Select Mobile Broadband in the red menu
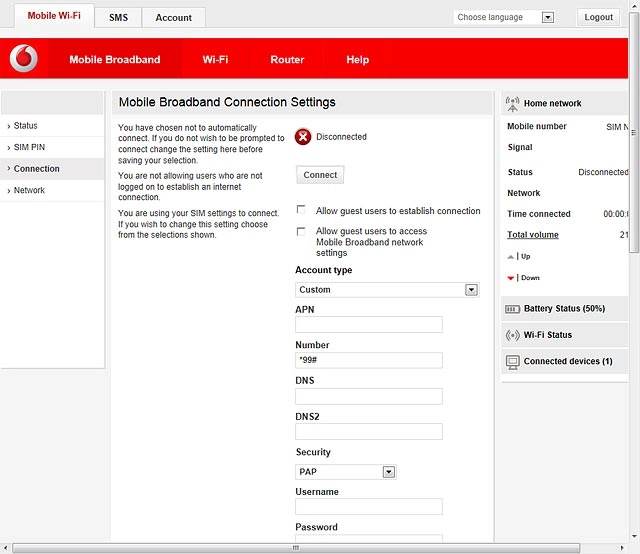 [x=115, y=60]
